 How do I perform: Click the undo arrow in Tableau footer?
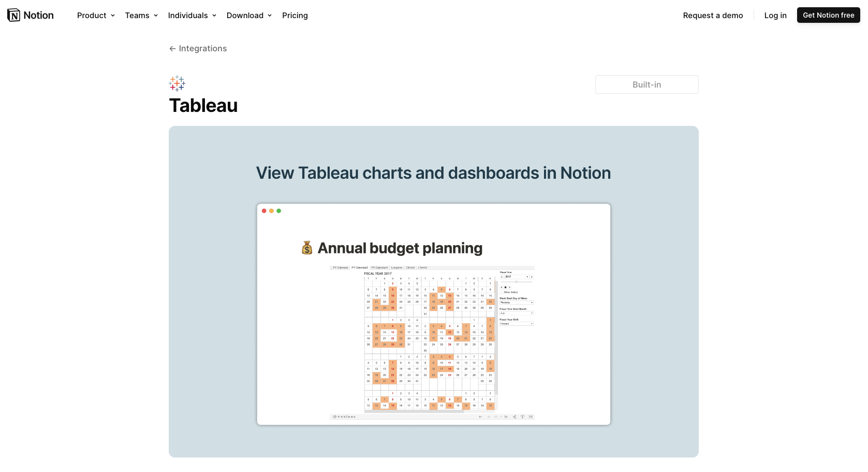tap(480, 417)
